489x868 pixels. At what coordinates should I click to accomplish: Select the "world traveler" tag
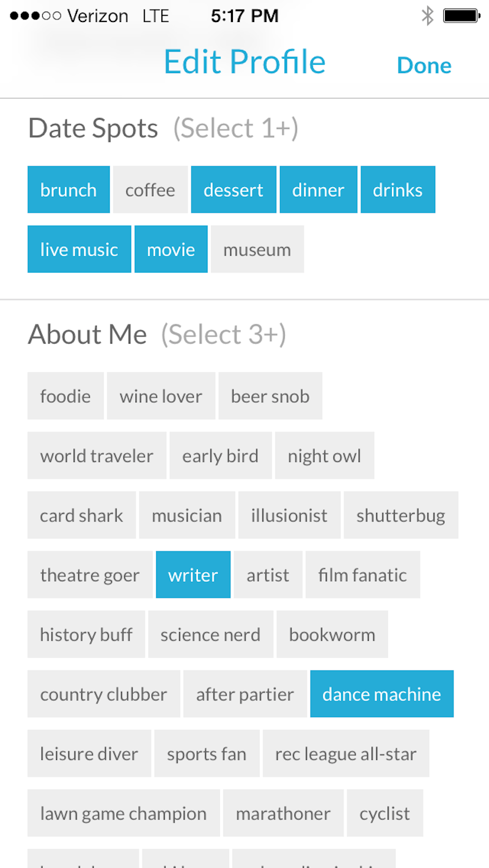point(97,455)
